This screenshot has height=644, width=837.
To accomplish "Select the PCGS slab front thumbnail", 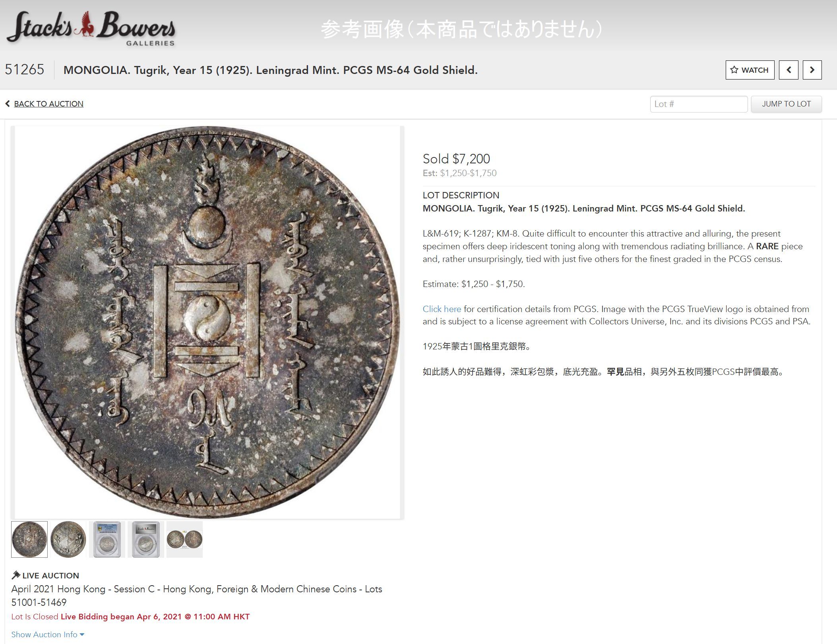I will [x=107, y=539].
